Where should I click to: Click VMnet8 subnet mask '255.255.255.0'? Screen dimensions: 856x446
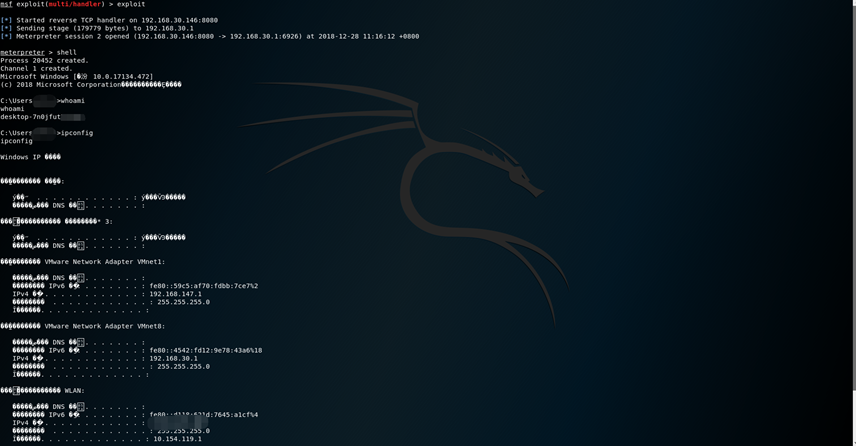183,367
